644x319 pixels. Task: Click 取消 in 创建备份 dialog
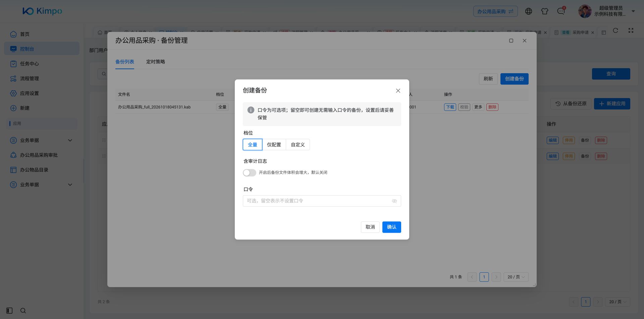[370, 227]
